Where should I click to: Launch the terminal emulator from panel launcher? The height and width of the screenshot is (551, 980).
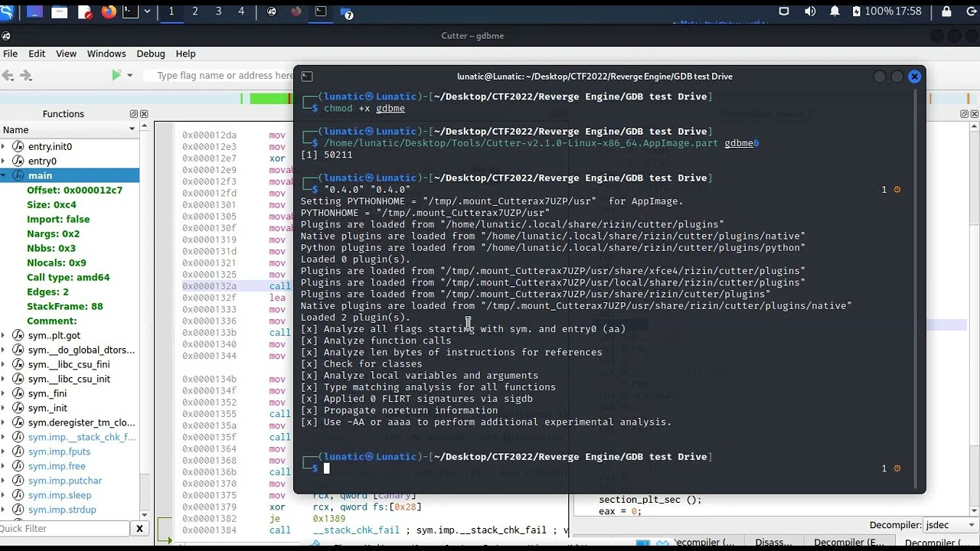point(129,11)
